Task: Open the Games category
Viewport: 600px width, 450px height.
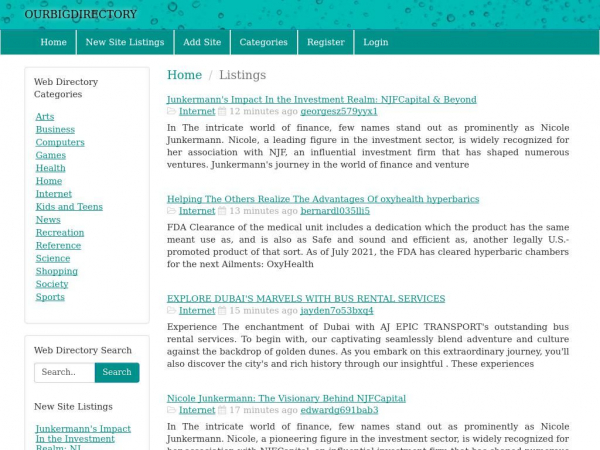Action: pos(51,155)
